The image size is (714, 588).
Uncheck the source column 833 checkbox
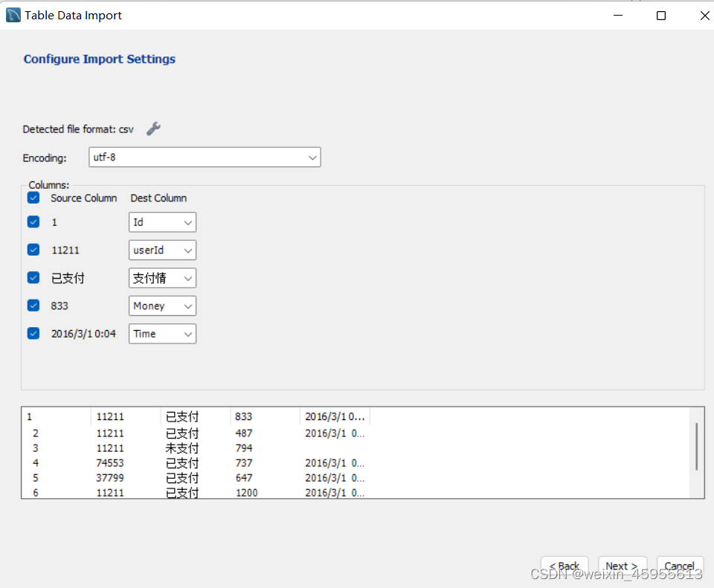coord(33,305)
